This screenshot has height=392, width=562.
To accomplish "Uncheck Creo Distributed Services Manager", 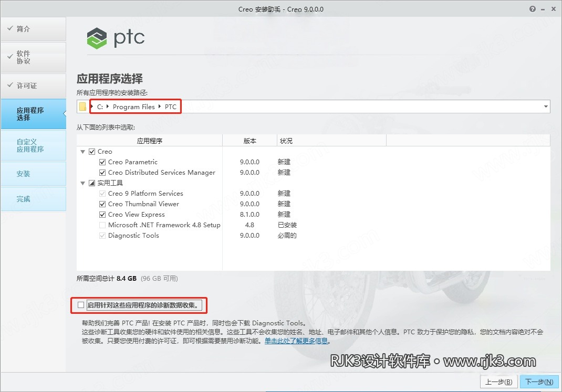I will pyautogui.click(x=102, y=173).
